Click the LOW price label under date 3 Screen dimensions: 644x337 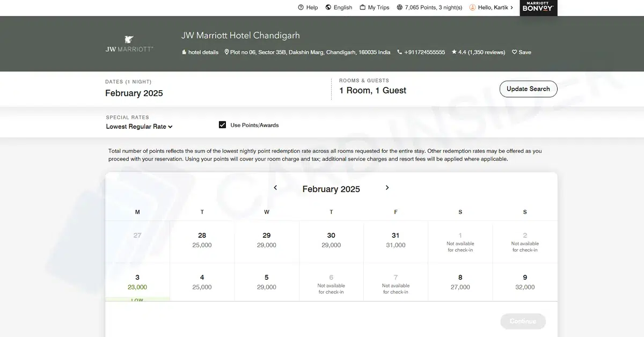137,299
